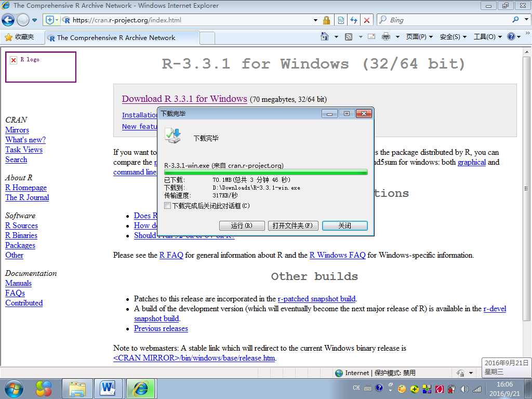Open the zoom level dropdown in status bar
Screen dimensions: 532x399
[471, 373]
